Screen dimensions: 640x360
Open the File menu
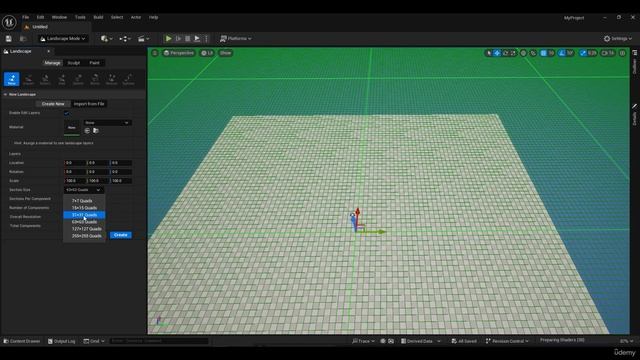pos(26,18)
